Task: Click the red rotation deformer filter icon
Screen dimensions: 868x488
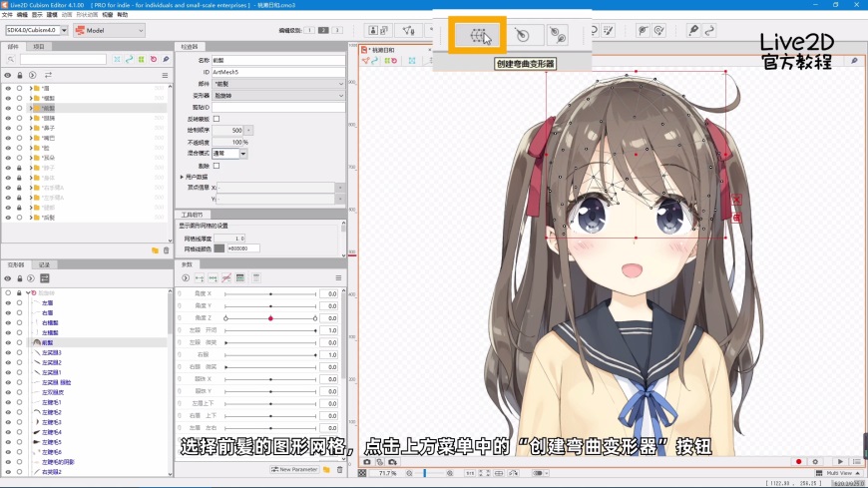Action: click(154, 59)
